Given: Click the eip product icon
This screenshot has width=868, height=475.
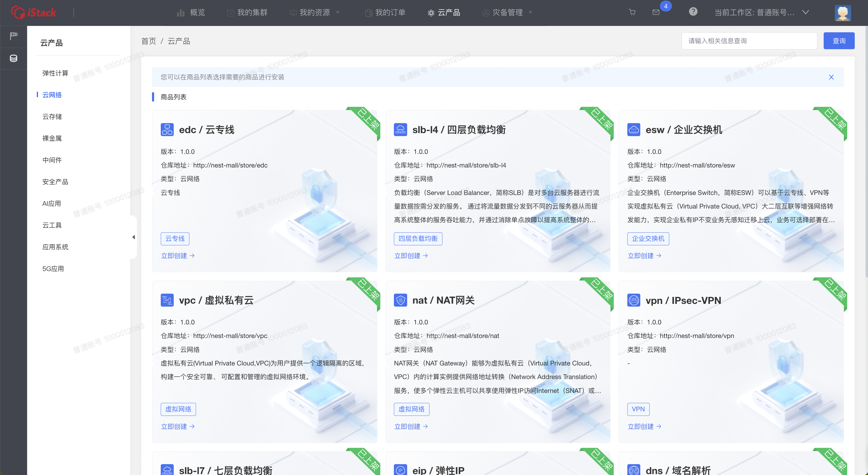Looking at the screenshot, I should coord(400,470).
